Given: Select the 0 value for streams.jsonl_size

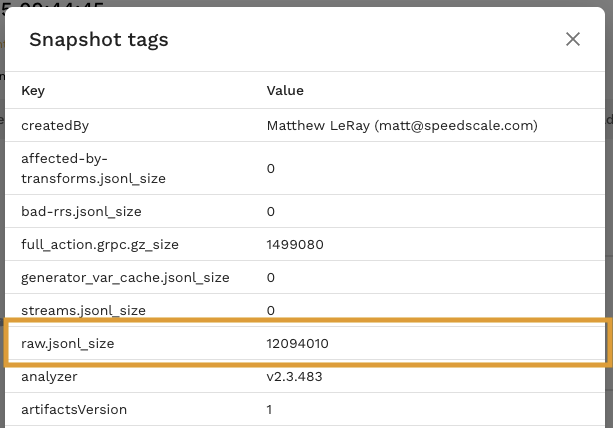Looking at the screenshot, I should tap(271, 310).
